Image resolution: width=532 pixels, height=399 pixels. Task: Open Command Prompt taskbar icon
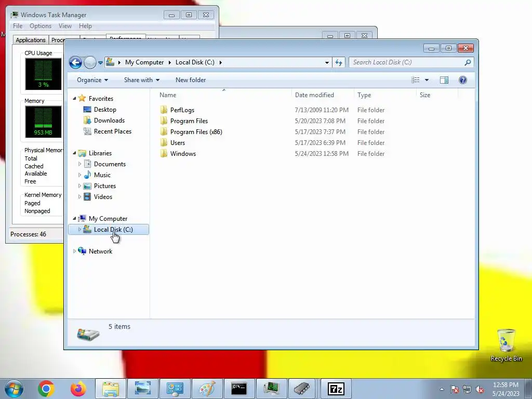pos(239,389)
